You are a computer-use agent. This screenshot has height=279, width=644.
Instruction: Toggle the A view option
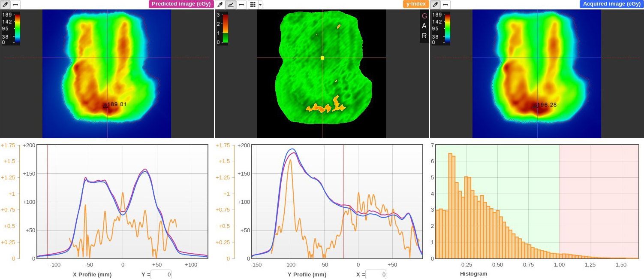(x=424, y=26)
